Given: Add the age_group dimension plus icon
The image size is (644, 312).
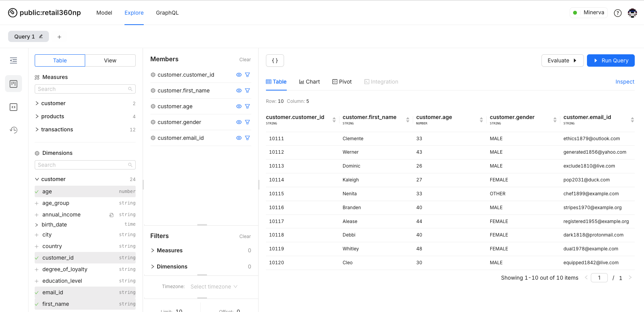Looking at the screenshot, I should 37,203.
